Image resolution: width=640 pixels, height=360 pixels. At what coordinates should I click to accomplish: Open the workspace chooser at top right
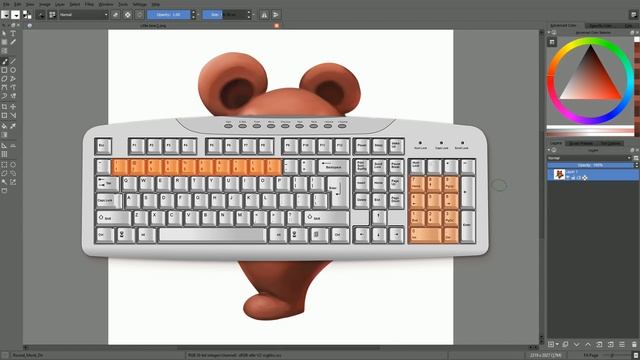pyautogui.click(x=633, y=15)
